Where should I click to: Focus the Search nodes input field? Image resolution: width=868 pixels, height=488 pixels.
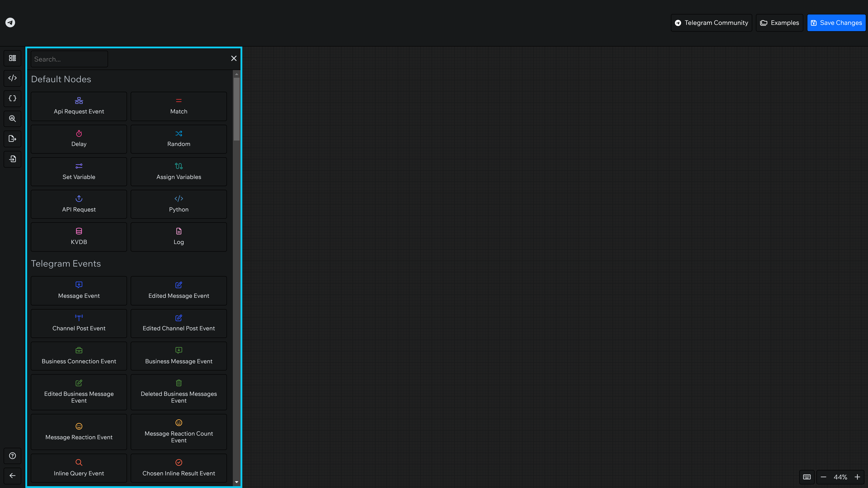pos(69,59)
